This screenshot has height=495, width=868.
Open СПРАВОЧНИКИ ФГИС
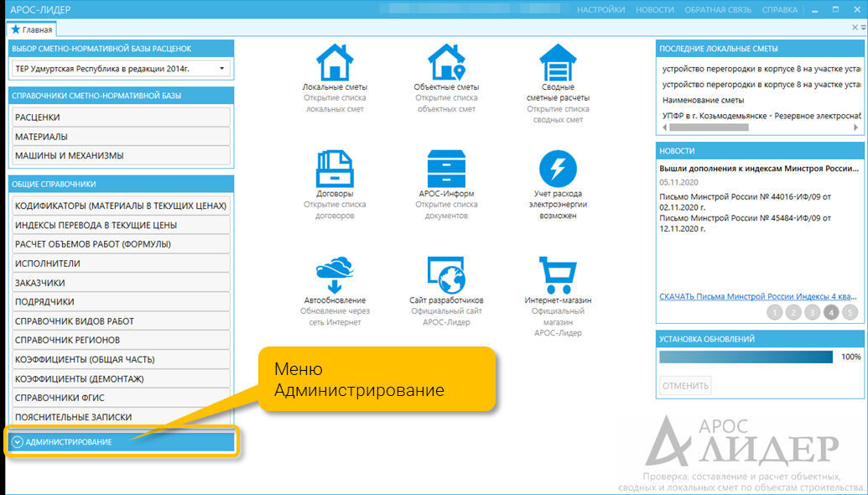121,398
